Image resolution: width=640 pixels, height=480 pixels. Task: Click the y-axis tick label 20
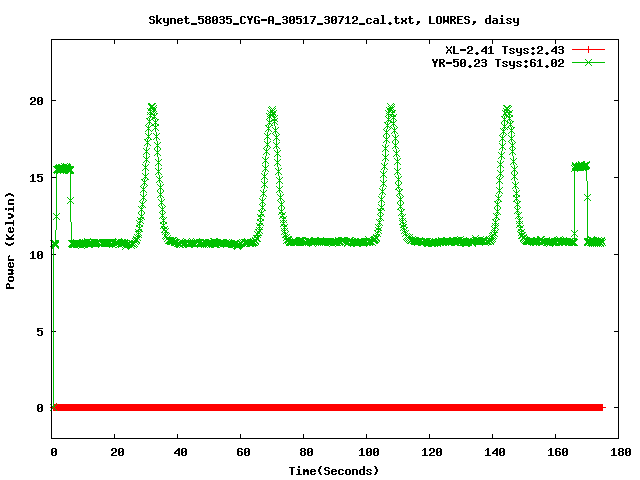point(36,101)
